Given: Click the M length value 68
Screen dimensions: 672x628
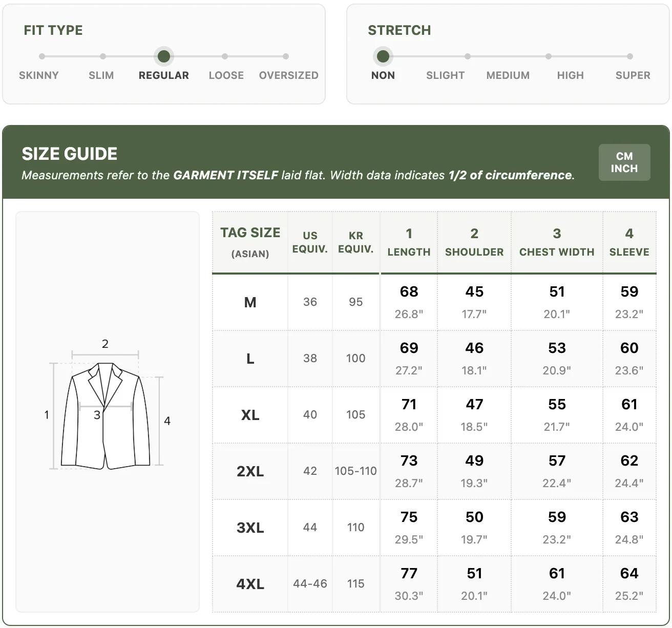Looking at the screenshot, I should click(409, 291).
